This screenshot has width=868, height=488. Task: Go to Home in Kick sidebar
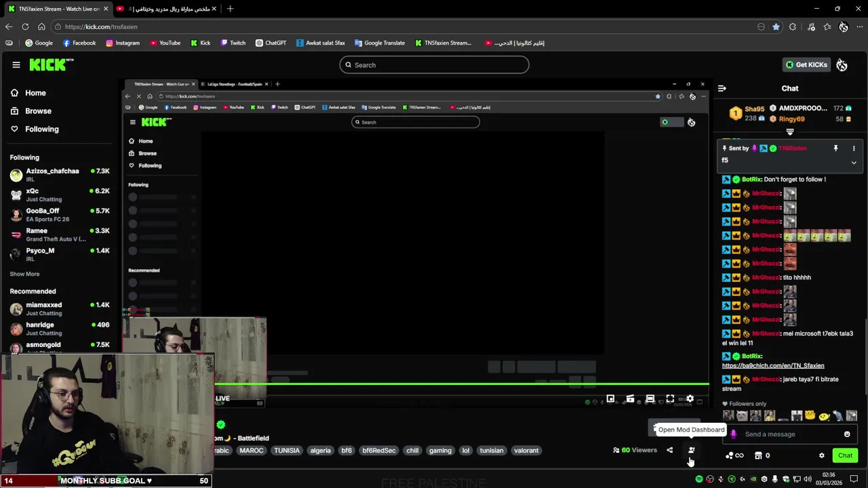click(x=28, y=93)
